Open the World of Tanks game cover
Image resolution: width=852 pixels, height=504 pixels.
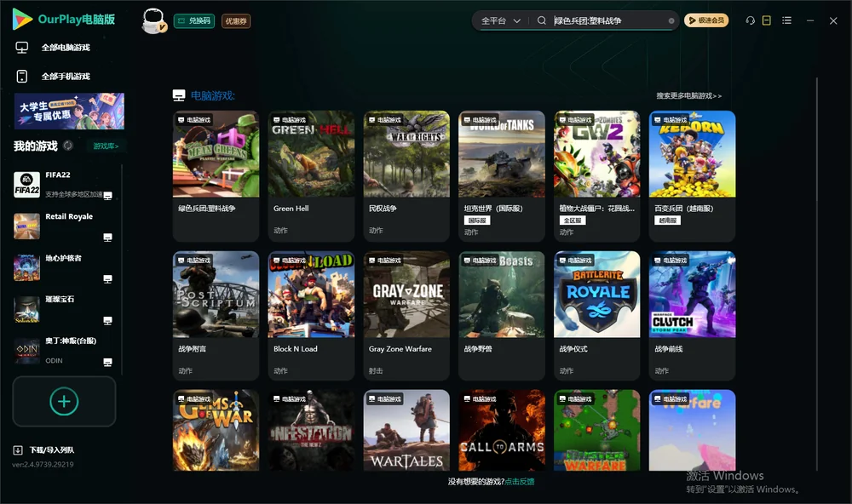[502, 154]
